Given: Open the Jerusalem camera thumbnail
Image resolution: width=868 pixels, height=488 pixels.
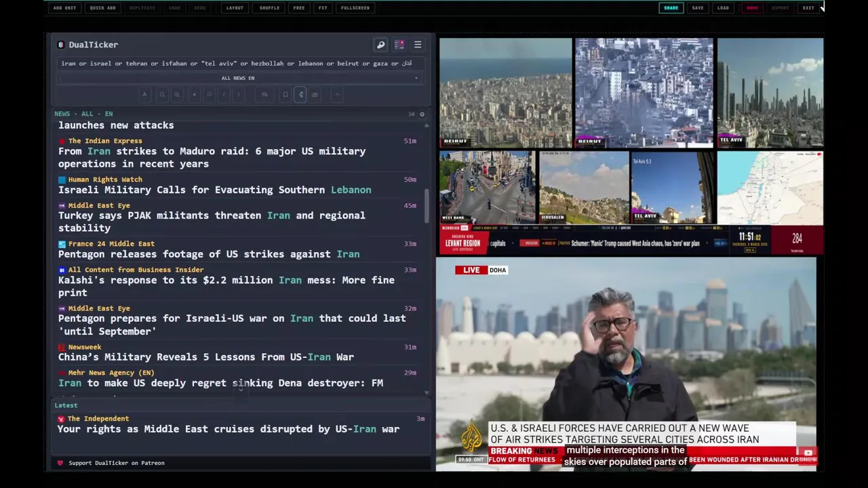Looking at the screenshot, I should 583,188.
